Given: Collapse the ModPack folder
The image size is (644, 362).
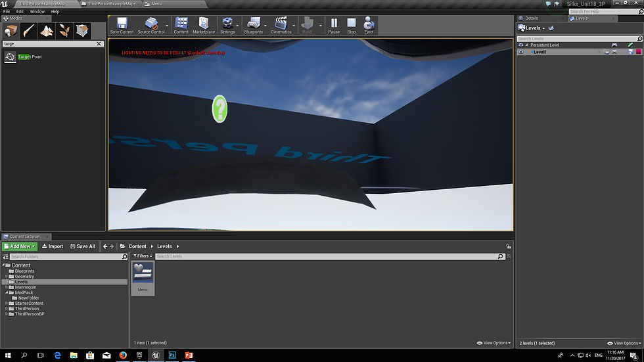Looking at the screenshot, I should 6,292.
